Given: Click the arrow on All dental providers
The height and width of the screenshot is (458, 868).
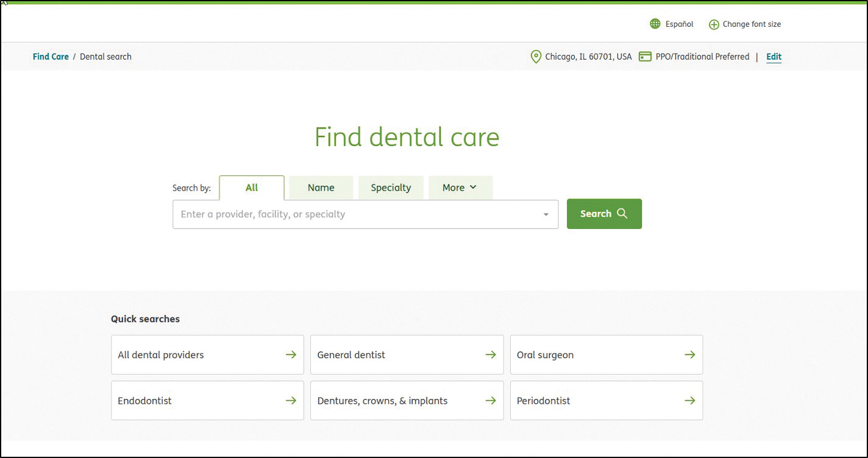Looking at the screenshot, I should pos(291,354).
